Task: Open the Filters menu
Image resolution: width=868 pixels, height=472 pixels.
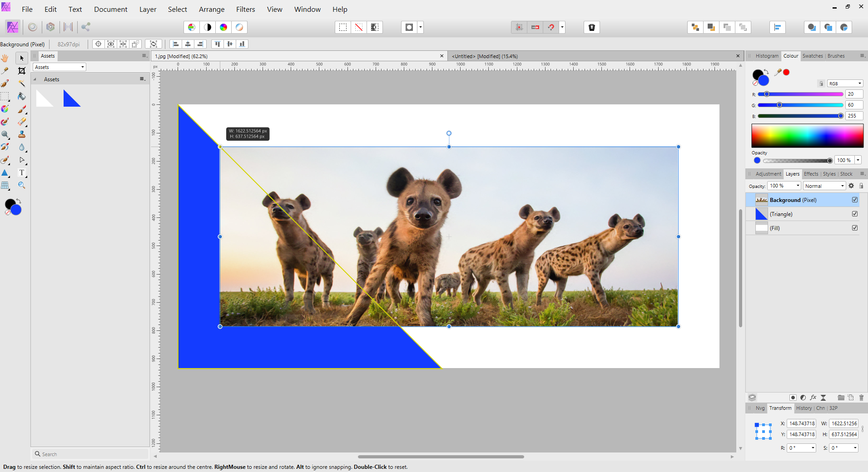Action: [245, 9]
